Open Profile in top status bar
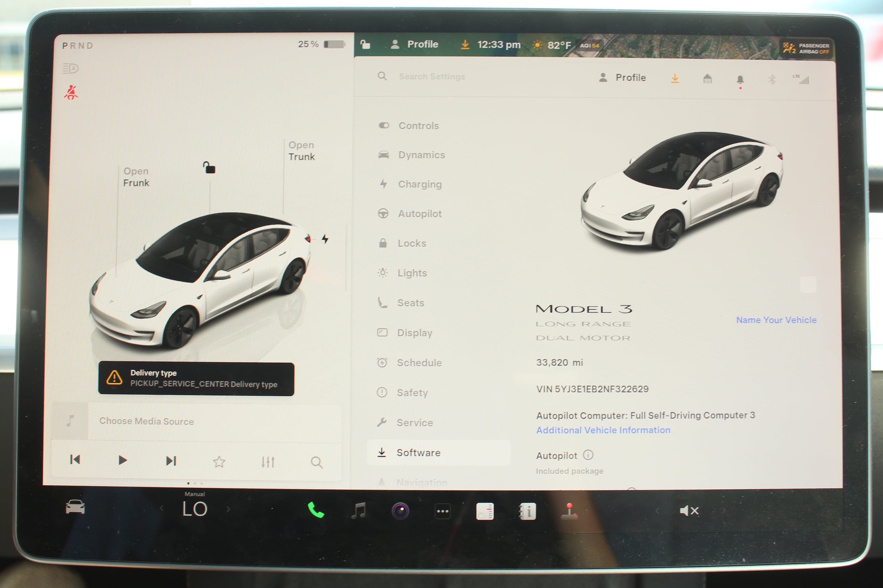 (x=414, y=44)
